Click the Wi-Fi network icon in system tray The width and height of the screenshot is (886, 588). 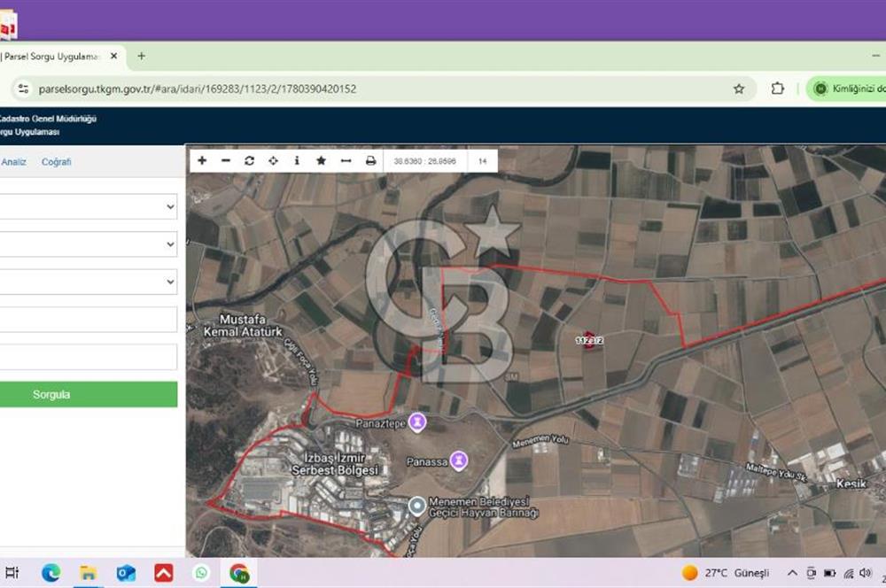(848, 573)
